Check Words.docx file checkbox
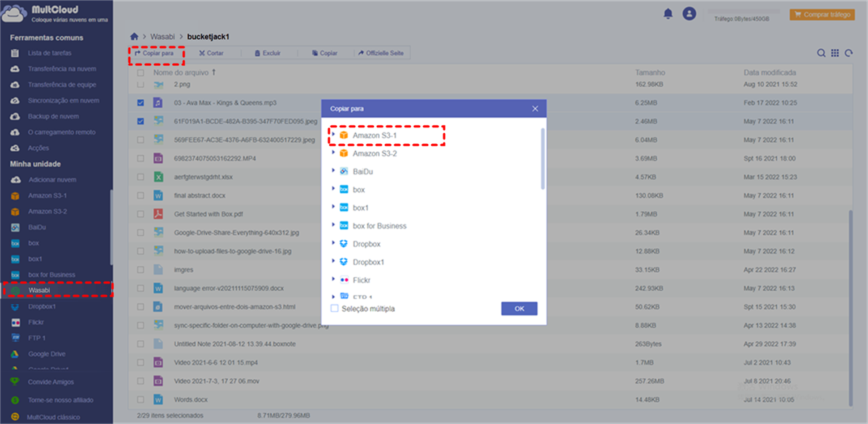The image size is (868, 424). coord(140,399)
